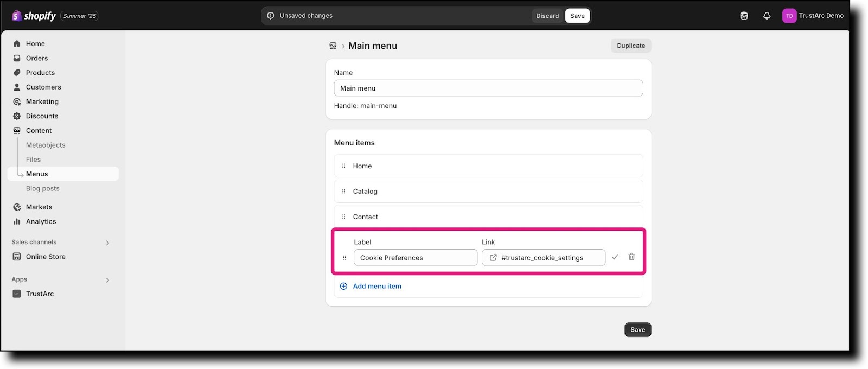The height and width of the screenshot is (369, 868).
Task: Click the Duplicate button
Action: (x=631, y=46)
